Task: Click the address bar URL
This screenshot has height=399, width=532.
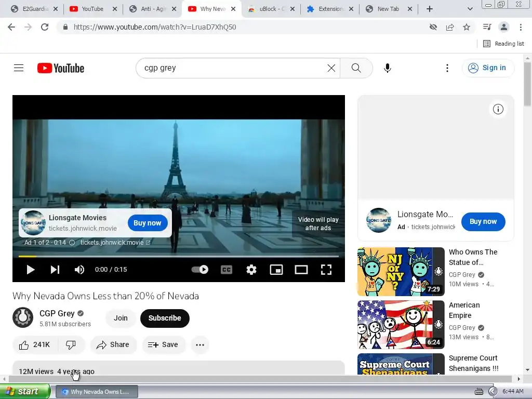Action: coord(155,27)
